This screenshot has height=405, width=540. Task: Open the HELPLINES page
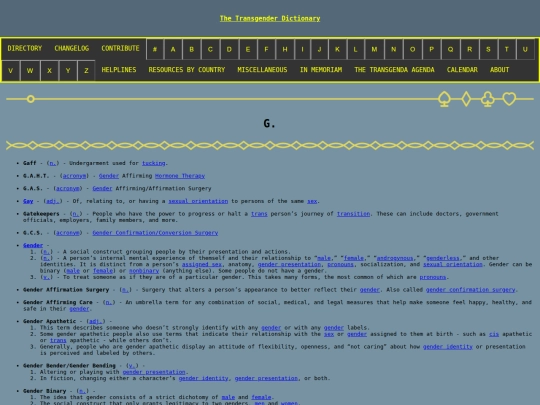tap(119, 70)
